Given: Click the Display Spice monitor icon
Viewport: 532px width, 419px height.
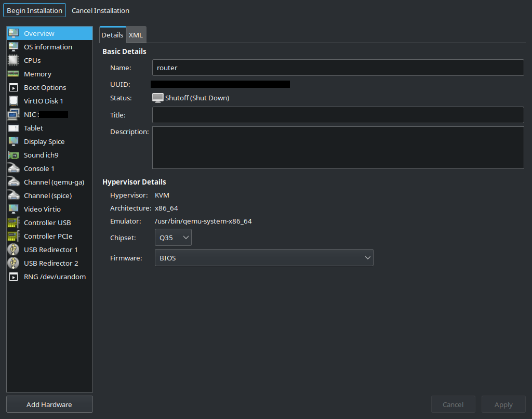Looking at the screenshot, I should (x=14, y=141).
